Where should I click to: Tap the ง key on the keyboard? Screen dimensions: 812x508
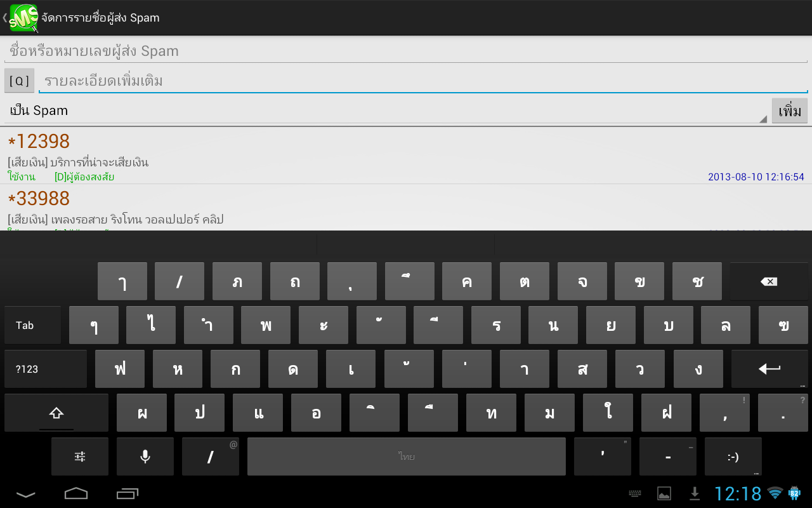698,369
